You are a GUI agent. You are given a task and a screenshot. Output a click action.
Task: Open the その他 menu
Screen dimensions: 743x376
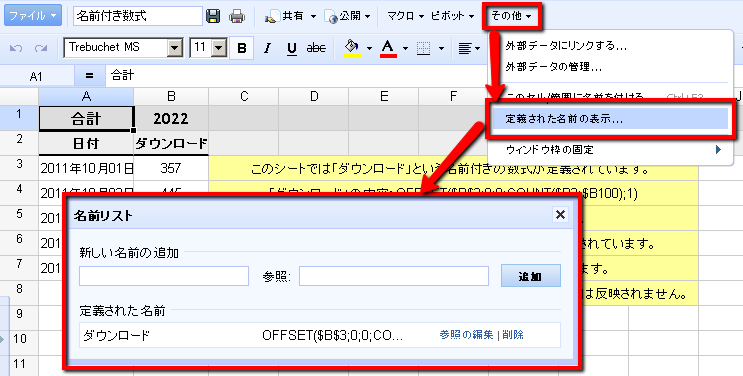click(x=511, y=16)
